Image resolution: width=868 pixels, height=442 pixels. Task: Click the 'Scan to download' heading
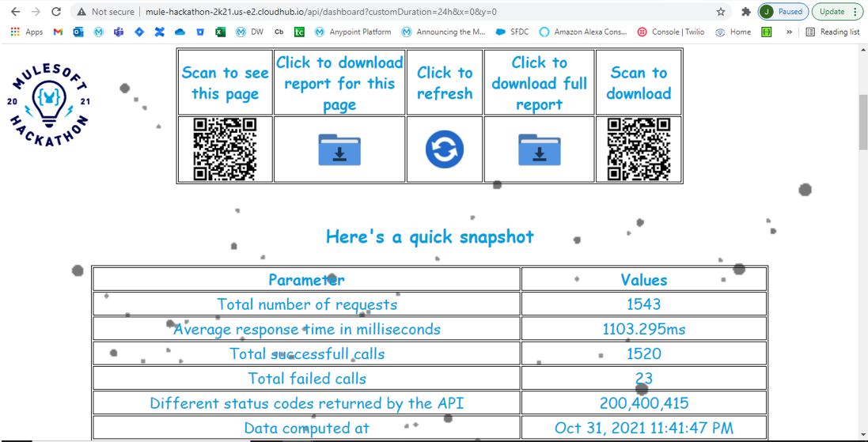639,83
